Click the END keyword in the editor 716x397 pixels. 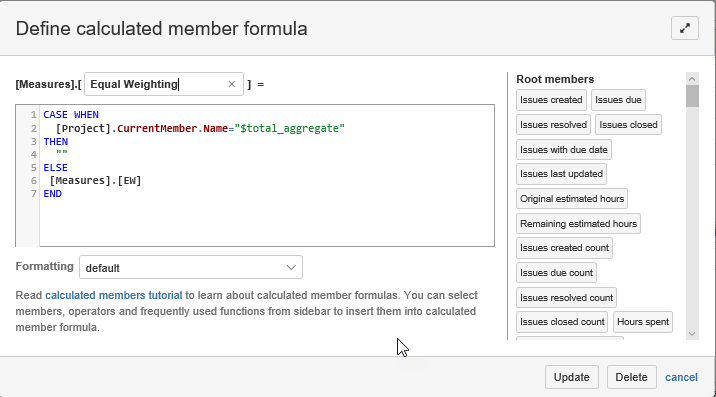click(x=53, y=194)
